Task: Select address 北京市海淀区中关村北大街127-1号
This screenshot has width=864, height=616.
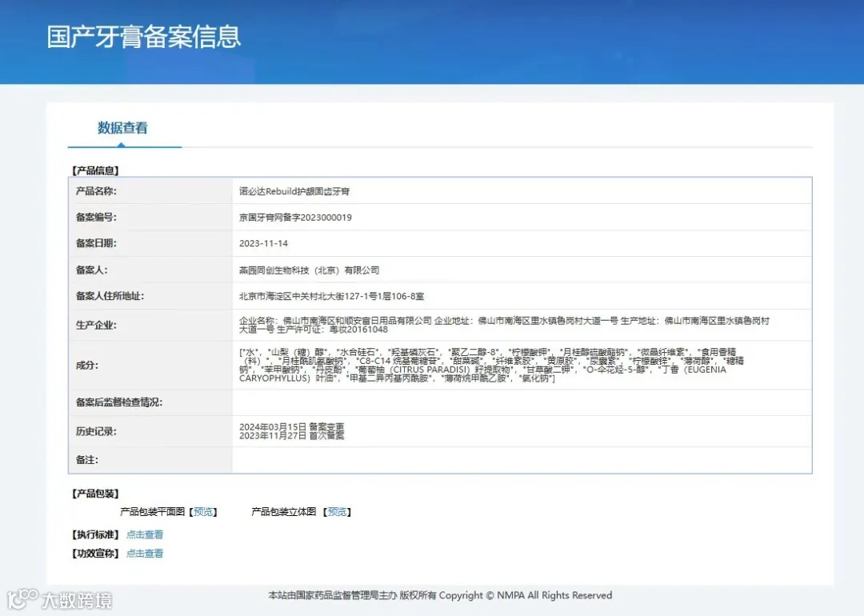Action: (x=332, y=296)
